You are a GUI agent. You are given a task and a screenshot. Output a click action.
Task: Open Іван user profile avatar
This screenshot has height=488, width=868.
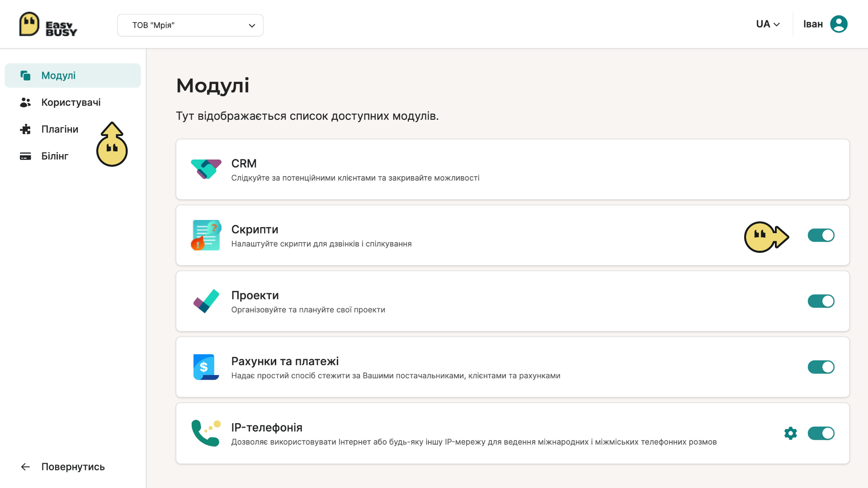tap(839, 24)
